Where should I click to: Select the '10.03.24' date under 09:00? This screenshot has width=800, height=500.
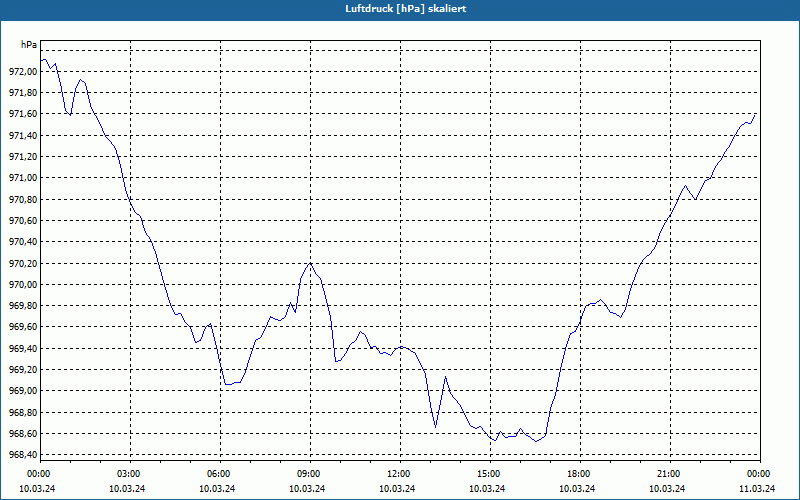[308, 488]
